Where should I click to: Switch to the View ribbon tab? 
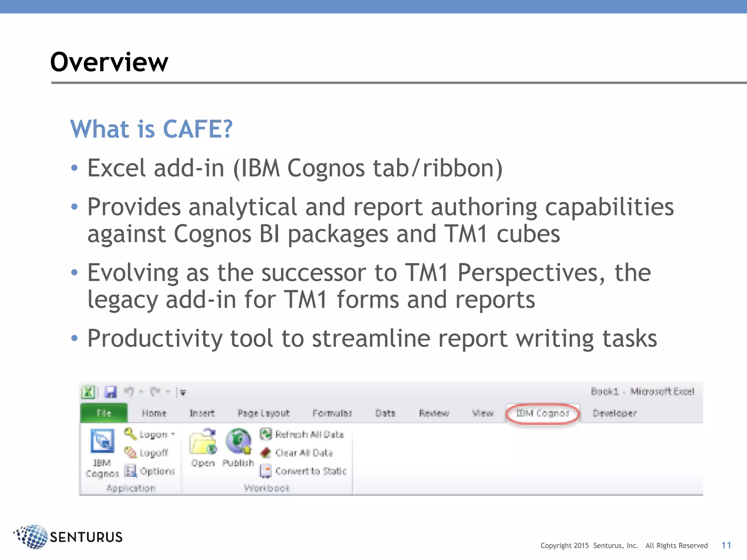tap(483, 413)
